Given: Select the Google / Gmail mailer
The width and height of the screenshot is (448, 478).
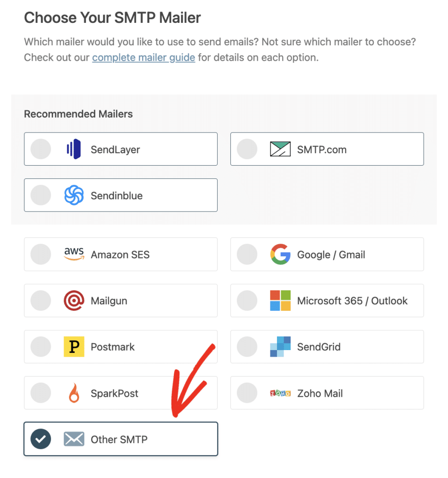Looking at the screenshot, I should click(x=327, y=254).
